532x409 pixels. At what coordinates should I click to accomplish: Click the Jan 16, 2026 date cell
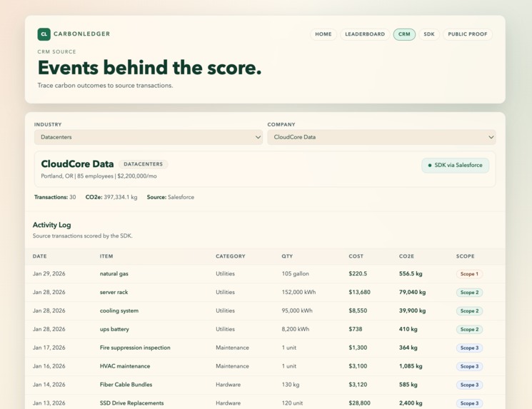coord(49,366)
